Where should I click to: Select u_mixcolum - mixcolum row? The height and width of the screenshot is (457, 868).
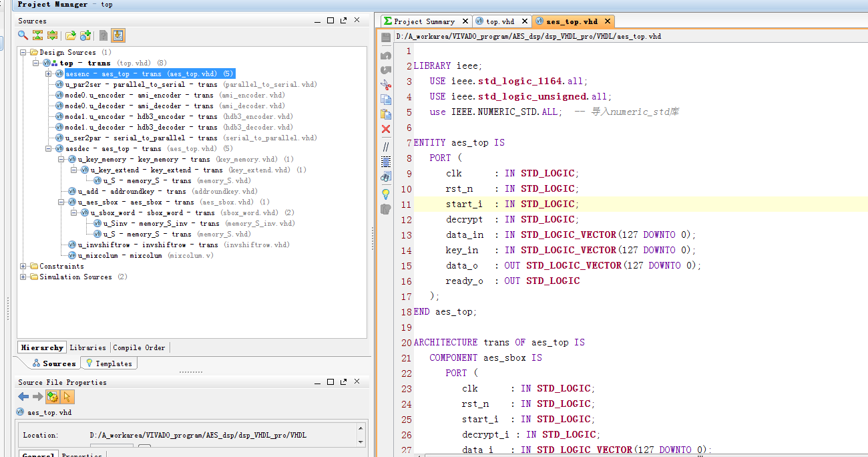[x=141, y=255]
